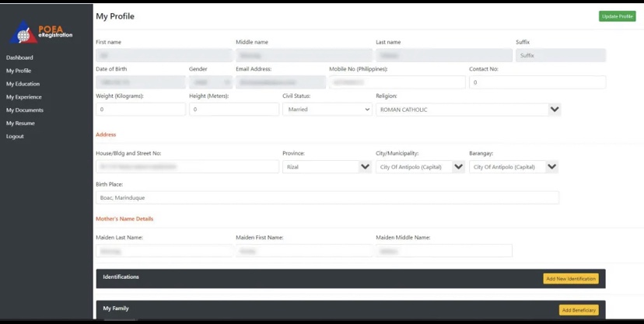
Task: Click Add New Identification button
Action: pos(570,278)
